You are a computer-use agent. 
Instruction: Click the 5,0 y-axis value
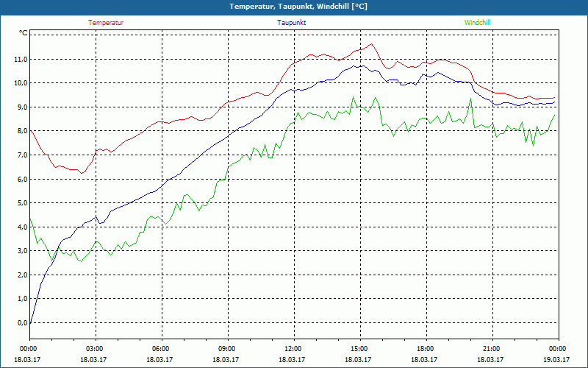(23, 203)
